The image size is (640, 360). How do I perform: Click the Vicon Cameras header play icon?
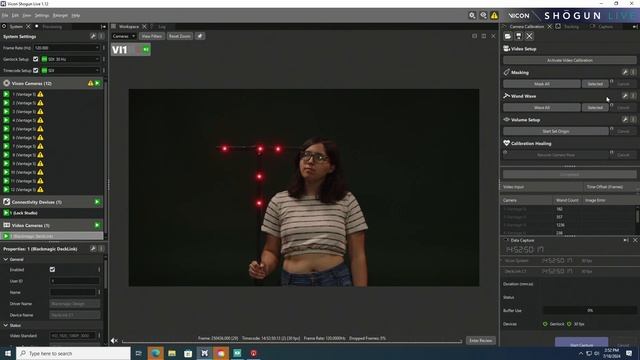click(x=97, y=83)
